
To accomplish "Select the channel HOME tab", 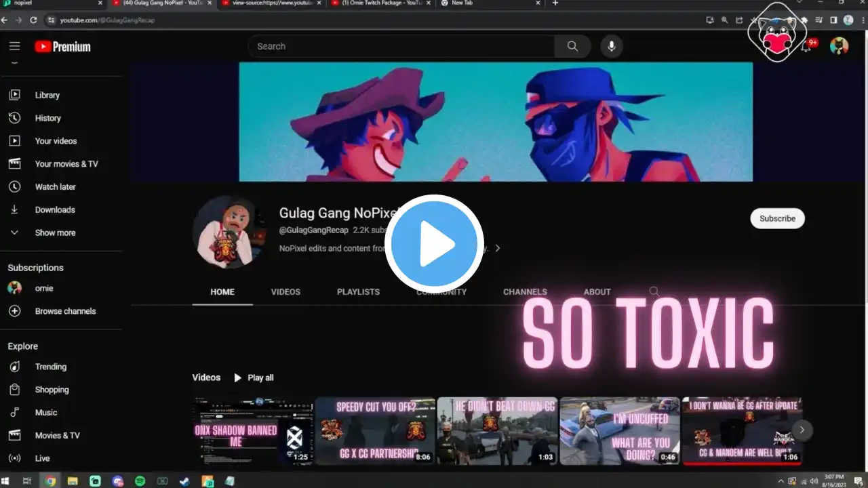I will click(x=222, y=292).
